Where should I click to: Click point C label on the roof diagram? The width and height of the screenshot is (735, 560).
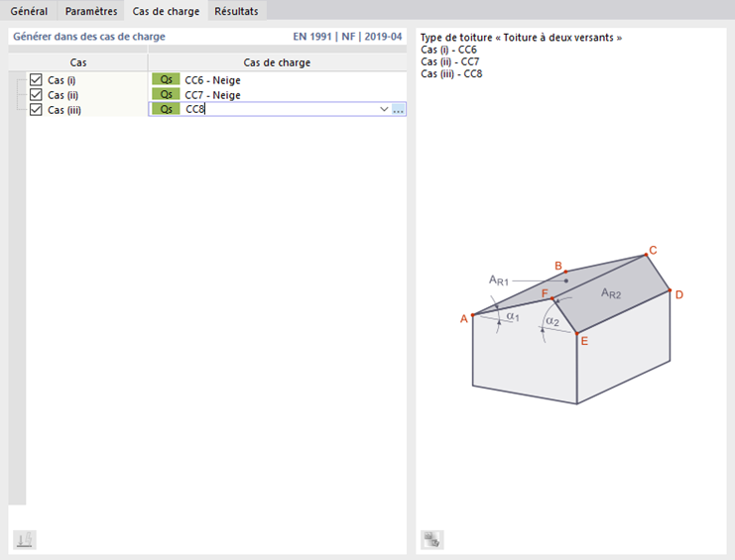(653, 250)
